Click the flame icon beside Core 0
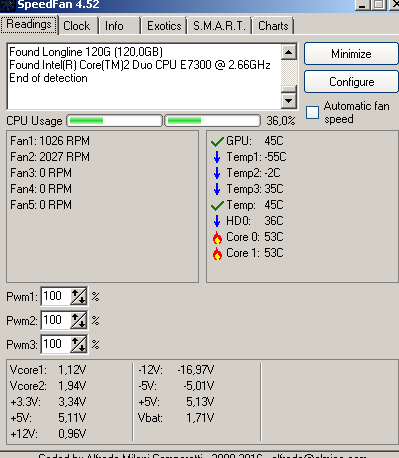The height and width of the screenshot is (458, 399). pos(217,237)
